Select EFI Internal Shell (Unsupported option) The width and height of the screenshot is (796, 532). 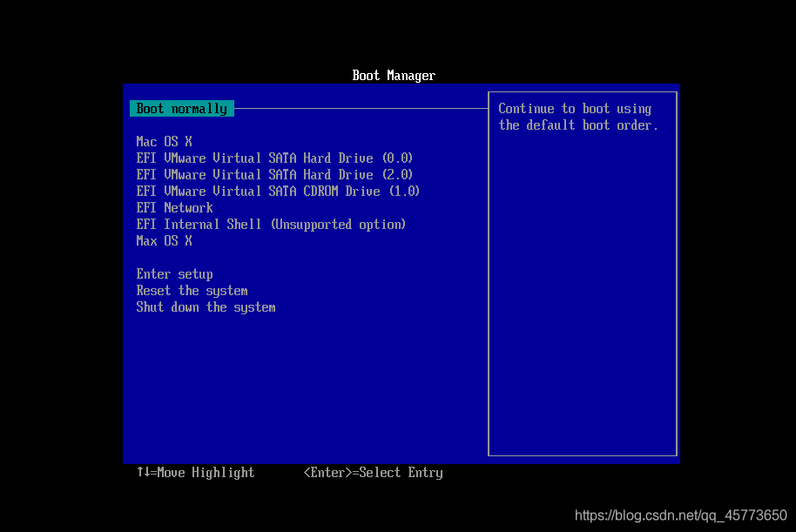pos(271,225)
